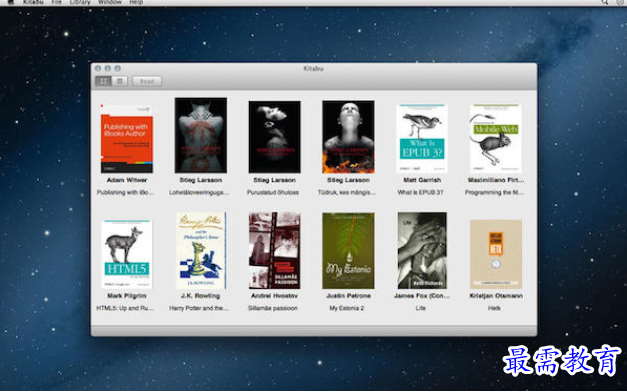Switch to list view in toolbar
The width and height of the screenshot is (627, 392).
click(120, 81)
